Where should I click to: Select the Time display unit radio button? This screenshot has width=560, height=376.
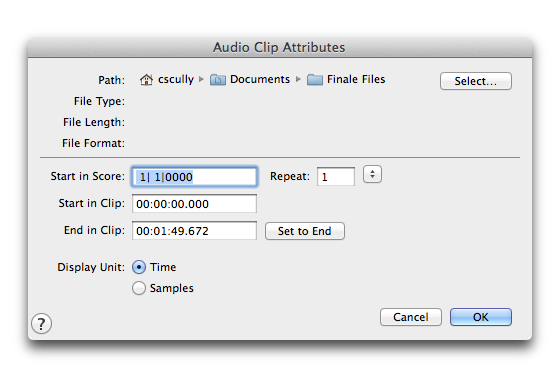pyautogui.click(x=139, y=267)
